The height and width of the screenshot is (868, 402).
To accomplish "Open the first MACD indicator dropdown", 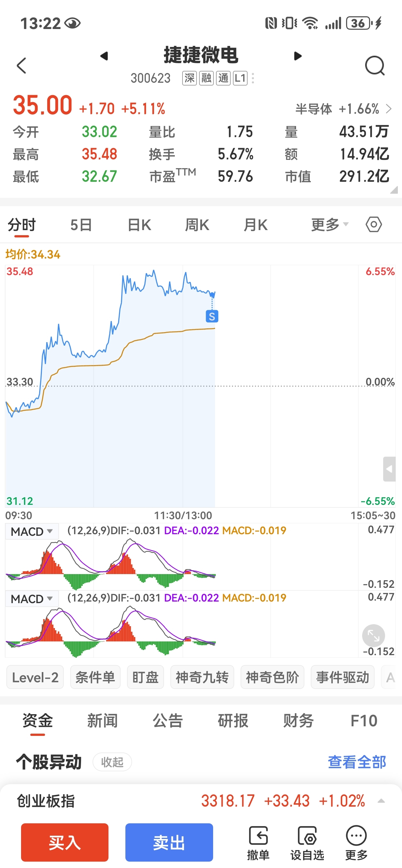I will (32, 531).
